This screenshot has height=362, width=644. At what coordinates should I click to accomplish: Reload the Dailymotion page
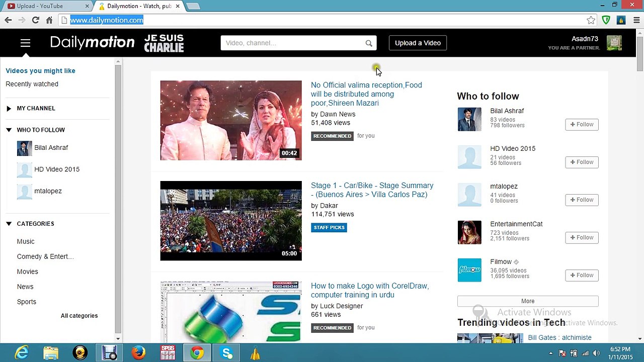pyautogui.click(x=35, y=20)
